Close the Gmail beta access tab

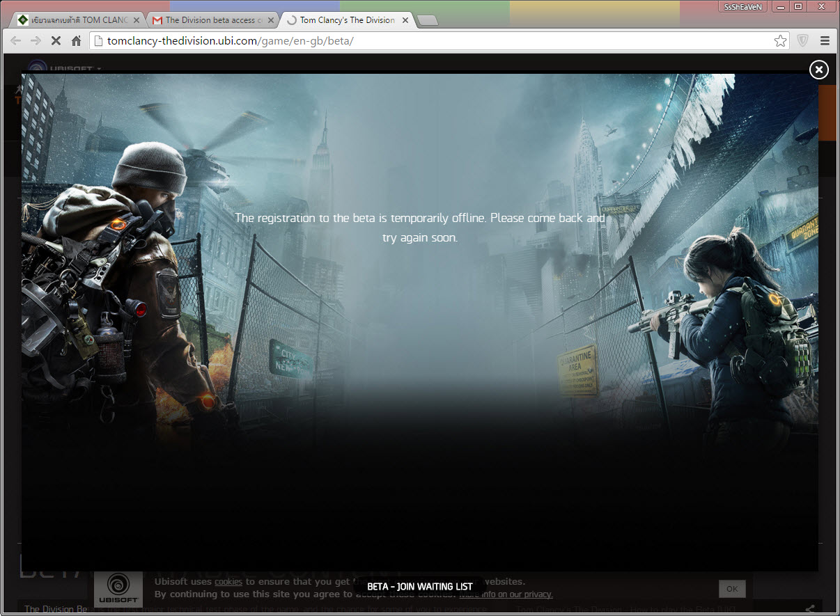pyautogui.click(x=271, y=20)
